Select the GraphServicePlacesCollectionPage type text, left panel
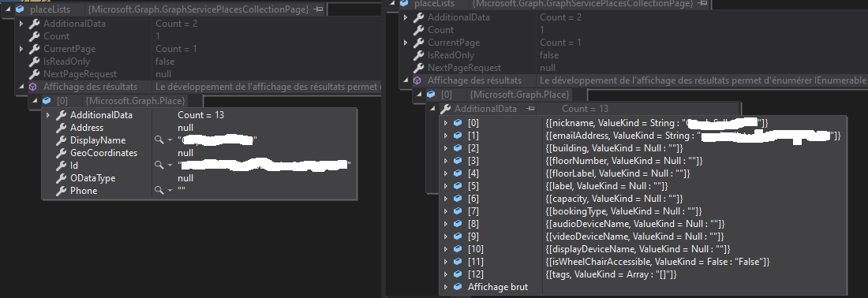Image resolution: width=868 pixels, height=298 pixels. click(199, 9)
